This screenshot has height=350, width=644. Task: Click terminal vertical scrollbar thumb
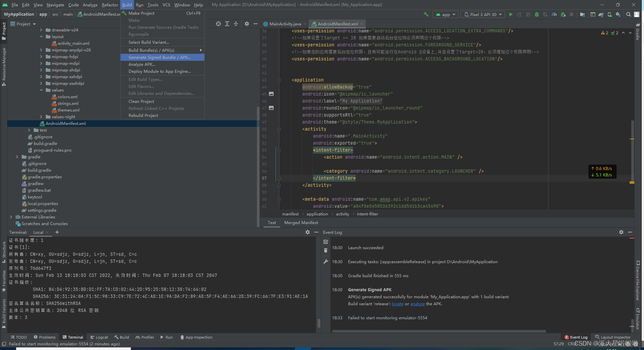319,323
